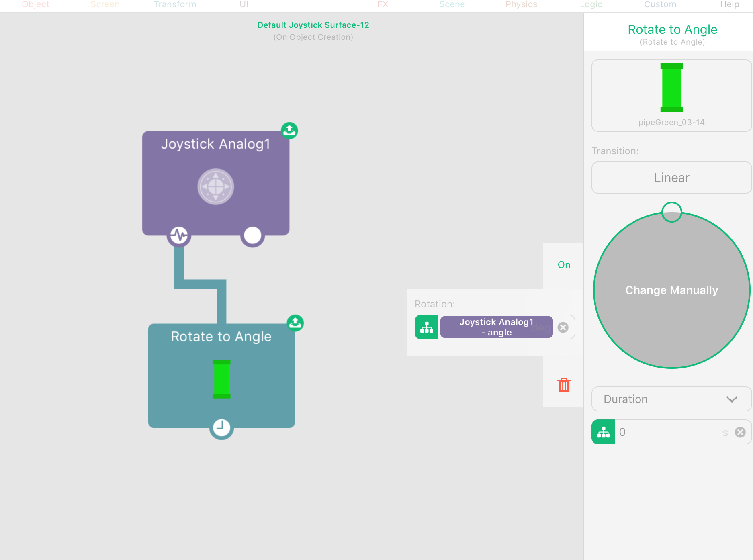Open the Transform menu tab
The image size is (753, 560).
[175, 5]
